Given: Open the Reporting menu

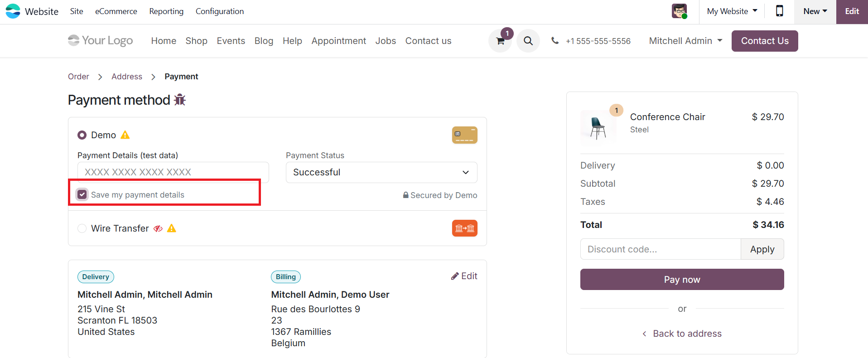Looking at the screenshot, I should 166,11.
